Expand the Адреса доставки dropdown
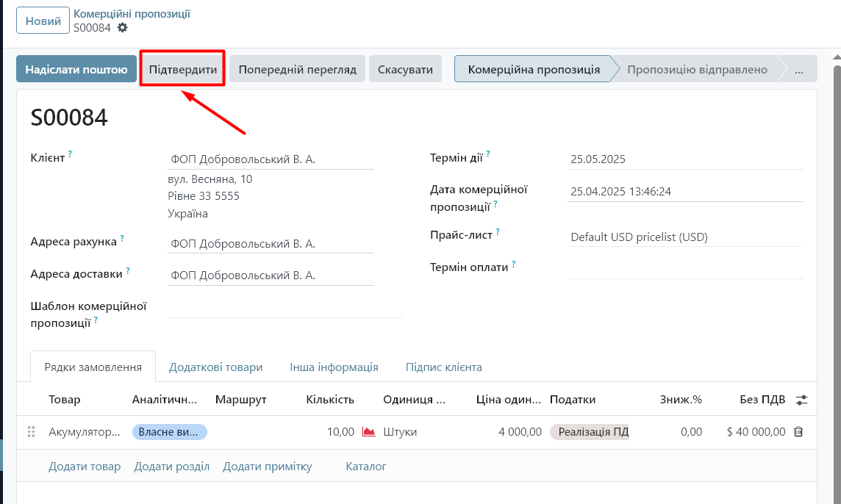Viewport: 841px width, 504px height. tap(271, 276)
